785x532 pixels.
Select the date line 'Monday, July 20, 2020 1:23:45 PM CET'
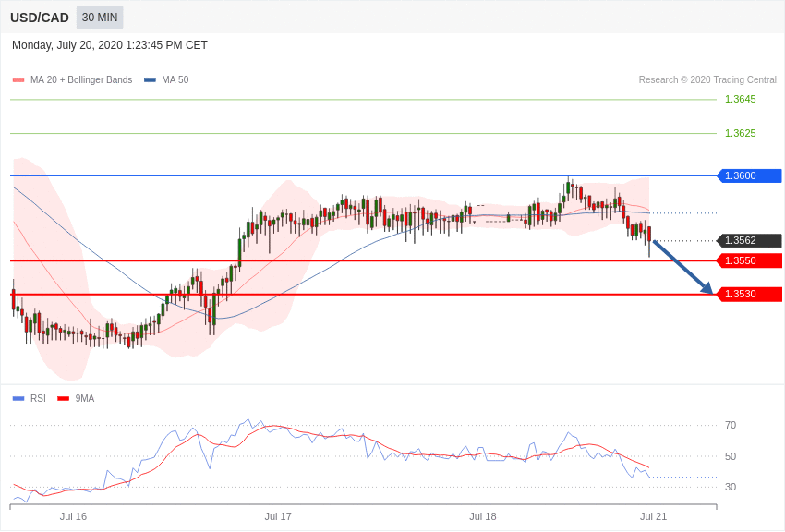110,45
